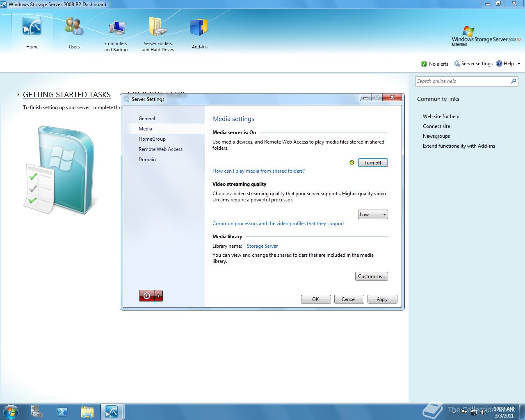This screenshot has width=525, height=420.
Task: Open the Newsgroups link
Action: pos(436,136)
